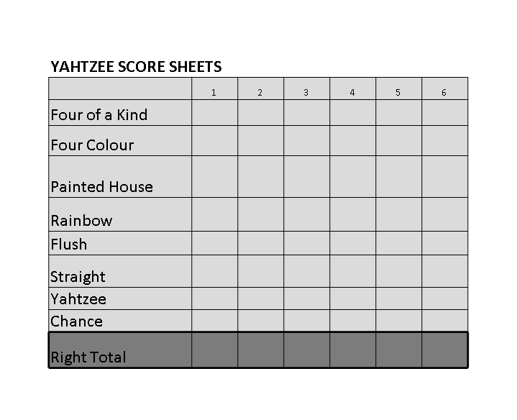The height and width of the screenshot is (420, 517).
Task: Click the column header numbered 4
Action: click(353, 88)
